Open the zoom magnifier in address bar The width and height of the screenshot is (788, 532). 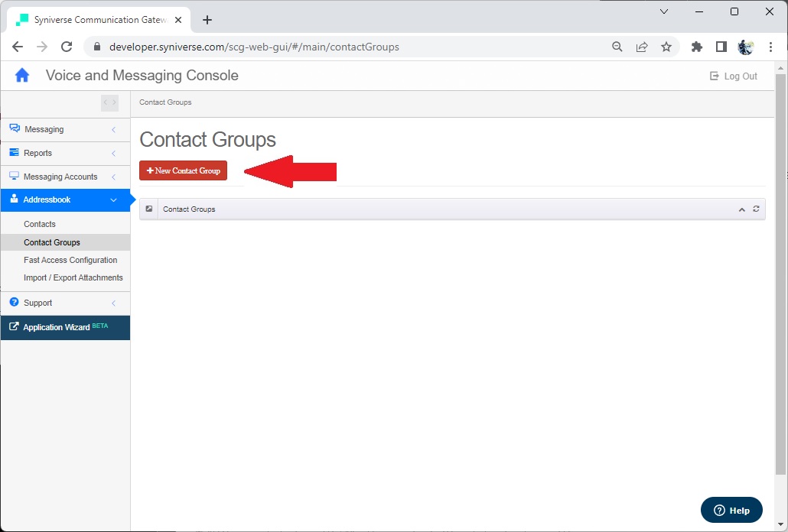[x=617, y=47]
